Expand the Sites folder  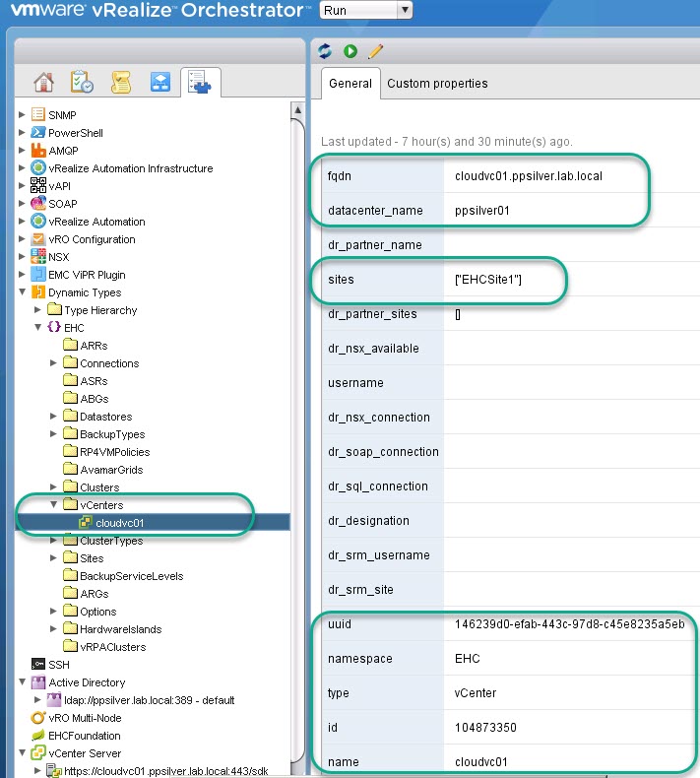click(x=54, y=558)
